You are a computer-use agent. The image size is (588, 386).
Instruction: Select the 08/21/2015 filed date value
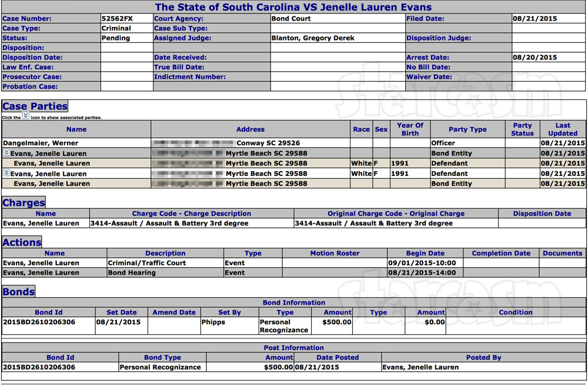click(x=534, y=18)
